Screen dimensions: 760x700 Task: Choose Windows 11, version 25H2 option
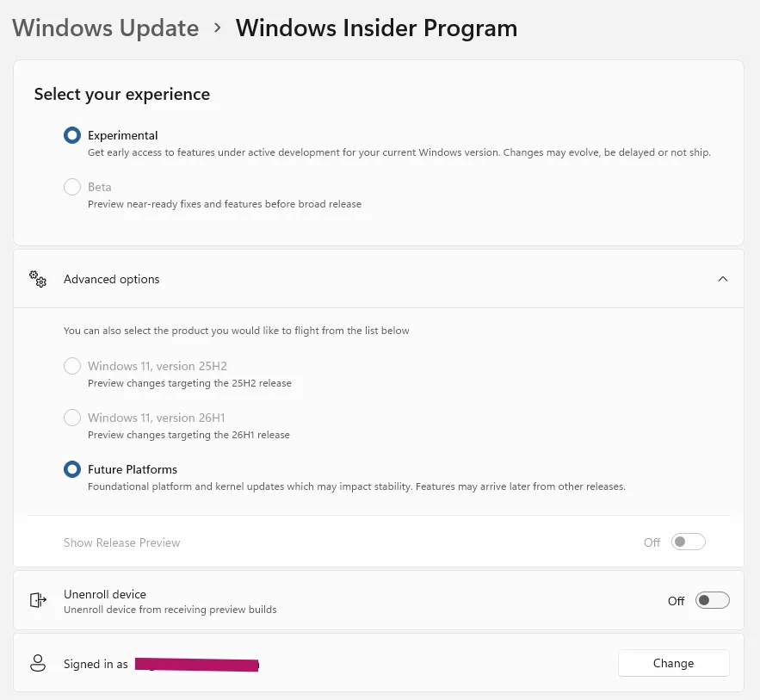(72, 366)
